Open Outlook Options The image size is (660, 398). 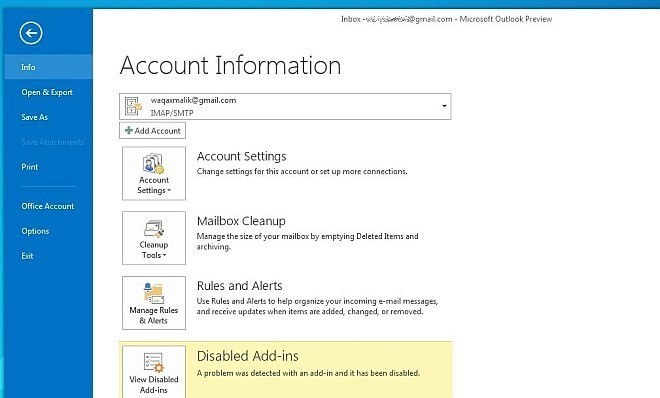35,231
